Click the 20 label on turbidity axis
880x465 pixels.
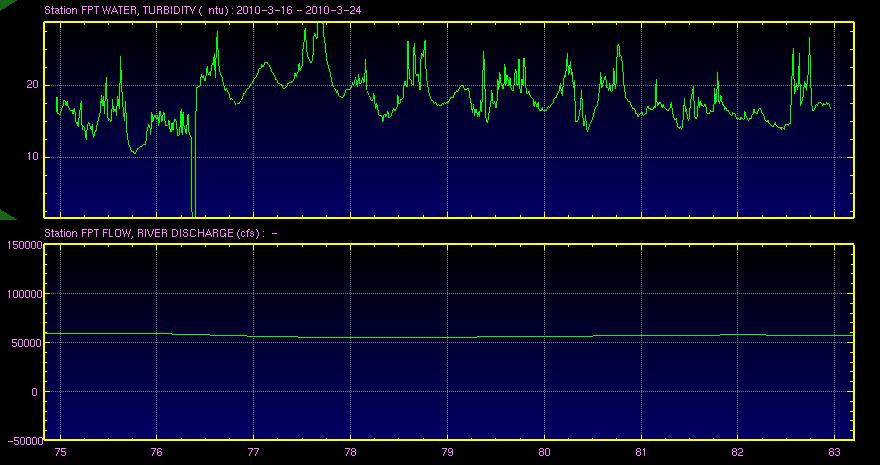tap(33, 85)
